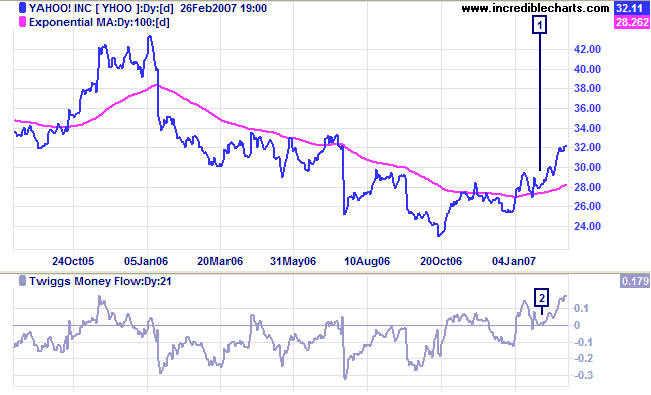
Task: Click the YAHOO! INC [YHOO] legend label
Action: 148,8
